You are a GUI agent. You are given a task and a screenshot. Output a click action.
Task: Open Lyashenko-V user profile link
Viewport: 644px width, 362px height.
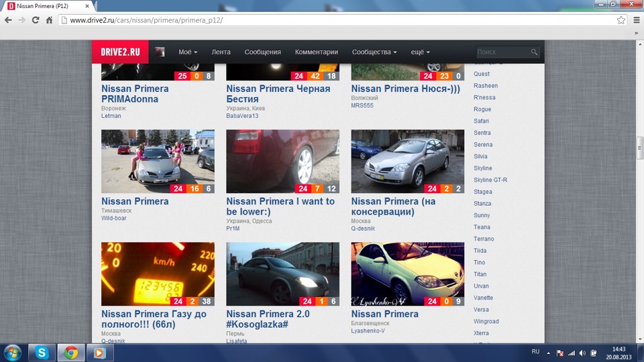pyautogui.click(x=368, y=330)
